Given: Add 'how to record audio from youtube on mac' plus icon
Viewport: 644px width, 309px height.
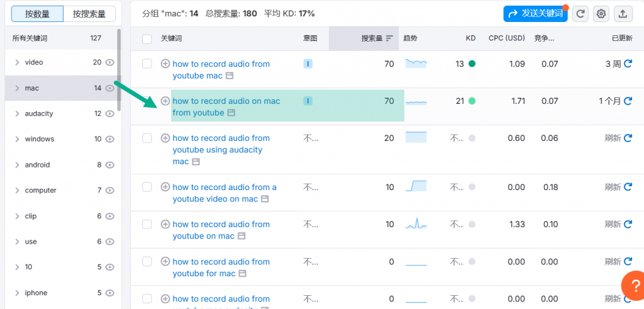Looking at the screenshot, I should [x=165, y=224].
